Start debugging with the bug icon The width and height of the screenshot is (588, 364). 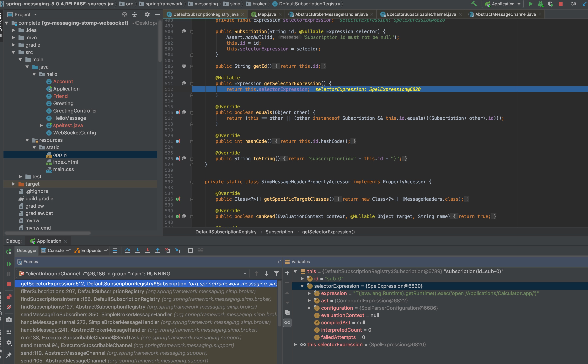541,4
